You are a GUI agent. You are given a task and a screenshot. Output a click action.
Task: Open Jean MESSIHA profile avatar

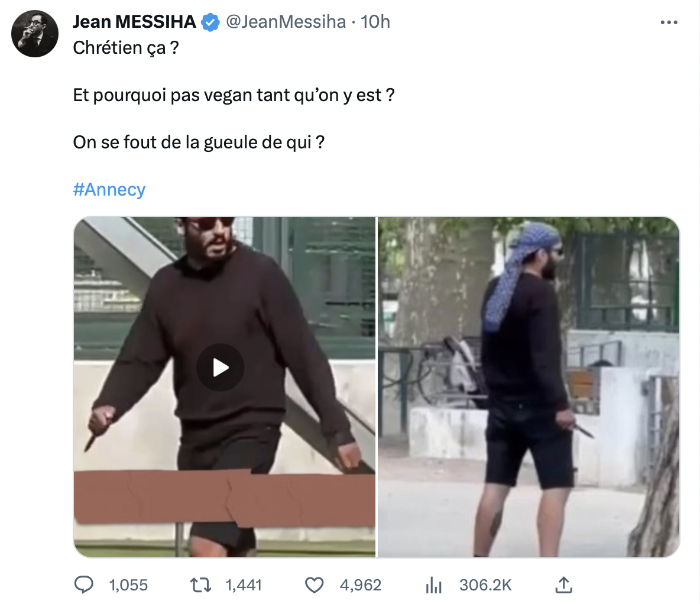click(x=35, y=34)
